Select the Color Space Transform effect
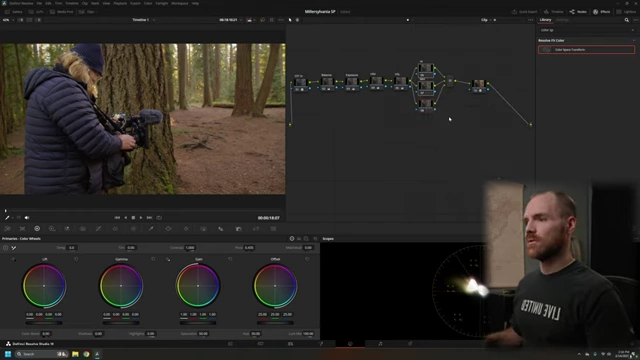The image size is (640, 360). (586, 50)
